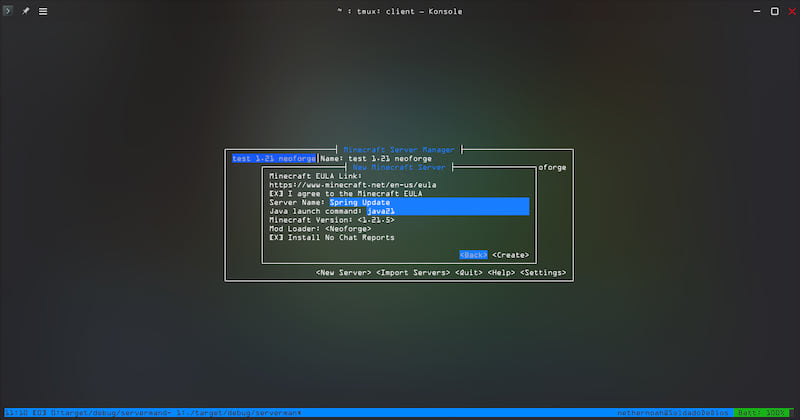Toggle the Minecraft EULA agreement checkbox

[x=277, y=193]
